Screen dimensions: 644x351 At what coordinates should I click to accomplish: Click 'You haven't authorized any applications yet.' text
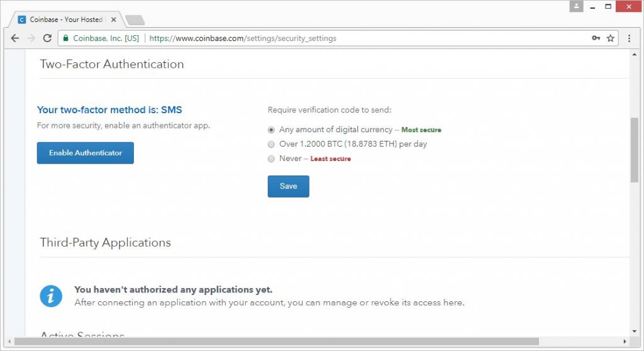click(174, 290)
